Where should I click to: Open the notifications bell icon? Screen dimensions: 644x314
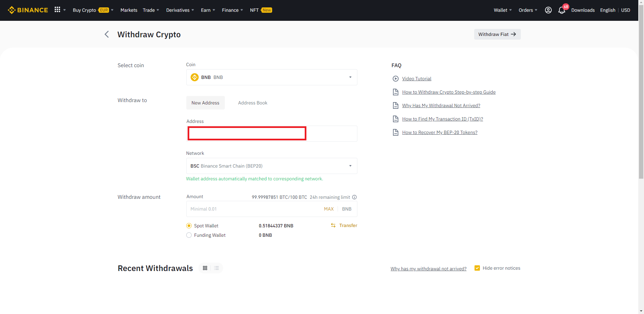(x=562, y=10)
